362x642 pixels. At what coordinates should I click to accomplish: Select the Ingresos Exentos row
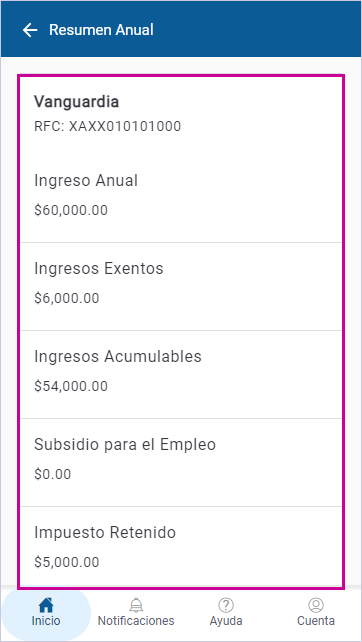[x=181, y=287]
